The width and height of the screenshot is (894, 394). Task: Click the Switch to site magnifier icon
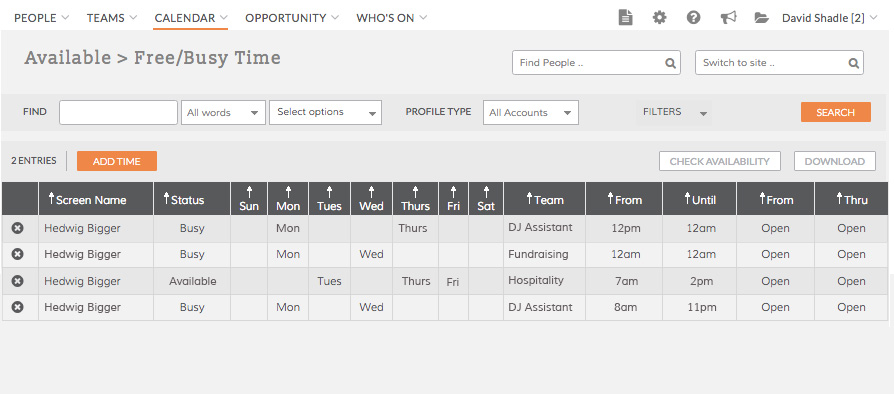tap(853, 63)
